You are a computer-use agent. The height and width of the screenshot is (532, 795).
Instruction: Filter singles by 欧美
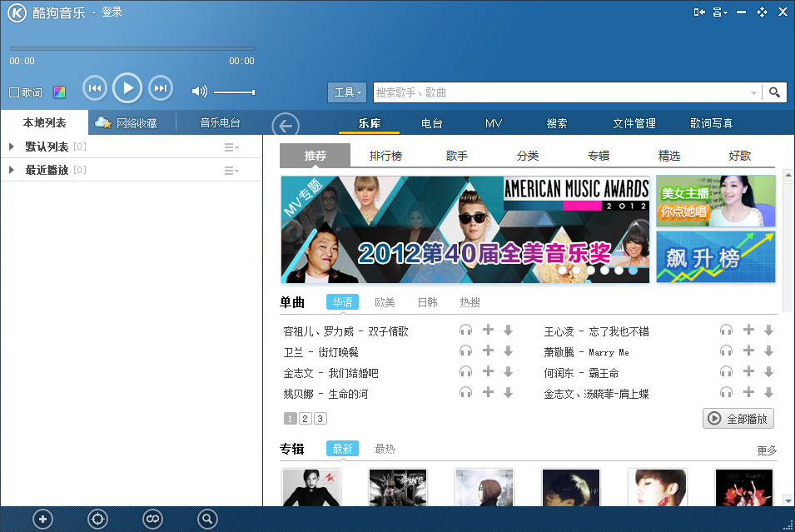click(x=385, y=302)
